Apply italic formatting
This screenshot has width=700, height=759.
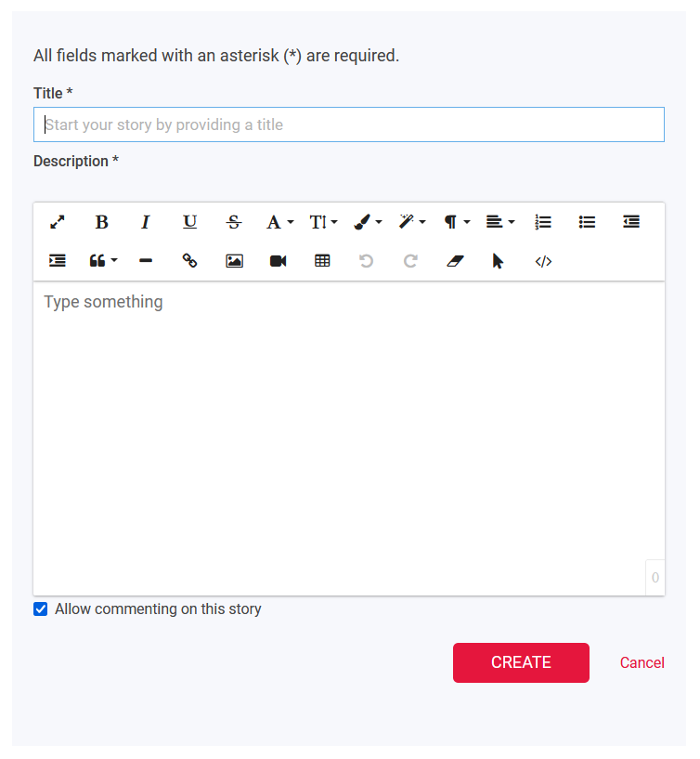click(146, 222)
